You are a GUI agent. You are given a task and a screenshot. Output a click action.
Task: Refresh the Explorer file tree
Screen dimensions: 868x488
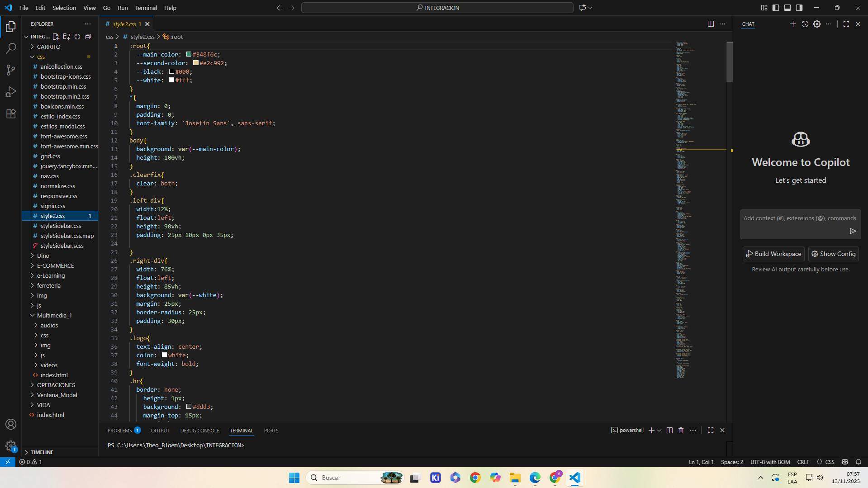77,37
